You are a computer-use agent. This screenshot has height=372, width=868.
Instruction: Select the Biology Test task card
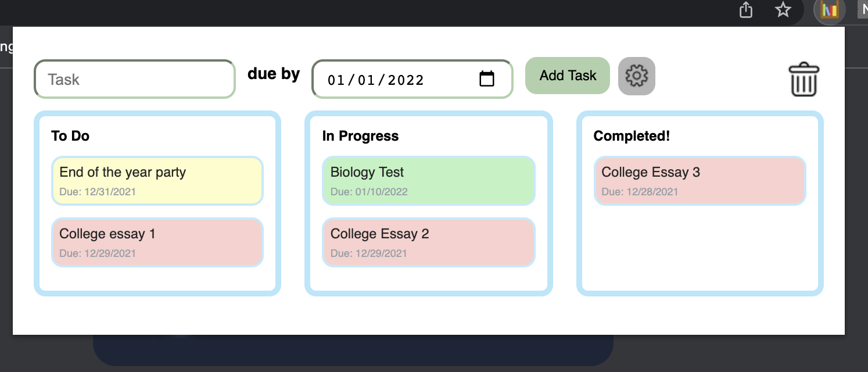[x=429, y=180]
